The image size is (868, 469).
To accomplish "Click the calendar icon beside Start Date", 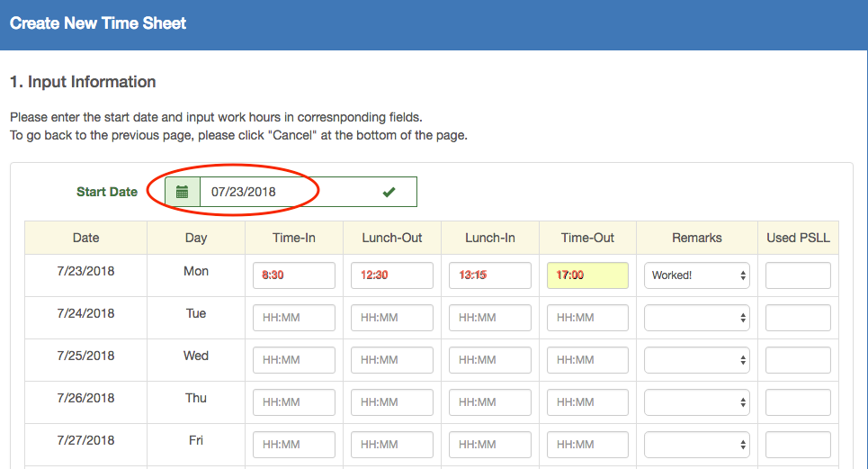I will click(183, 192).
